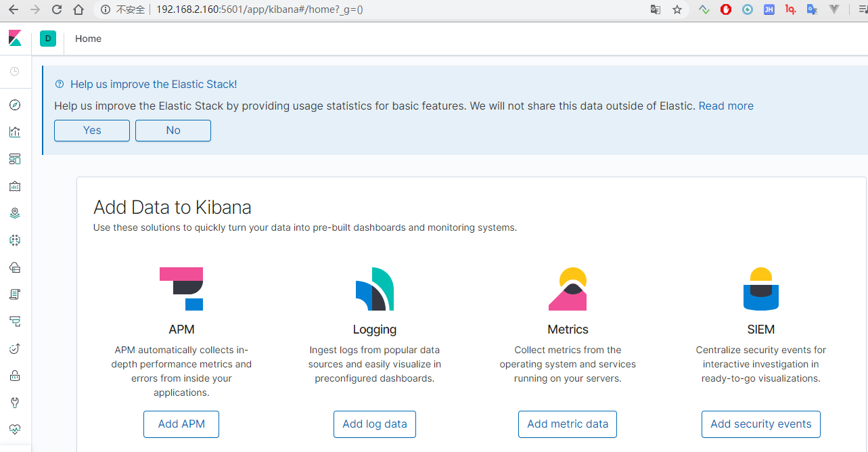Viewport: 868px width, 452px height.
Task: Open Stack Monitoring heartbeat icon
Action: click(x=15, y=429)
